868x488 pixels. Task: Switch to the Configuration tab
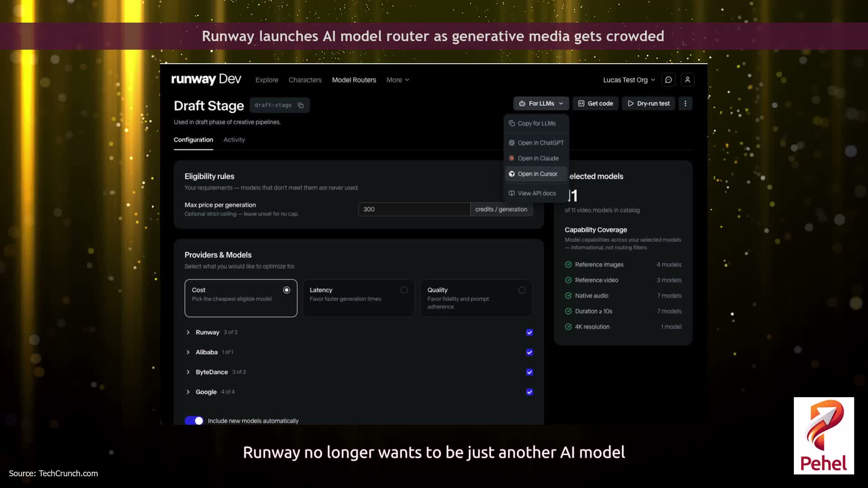tap(193, 140)
